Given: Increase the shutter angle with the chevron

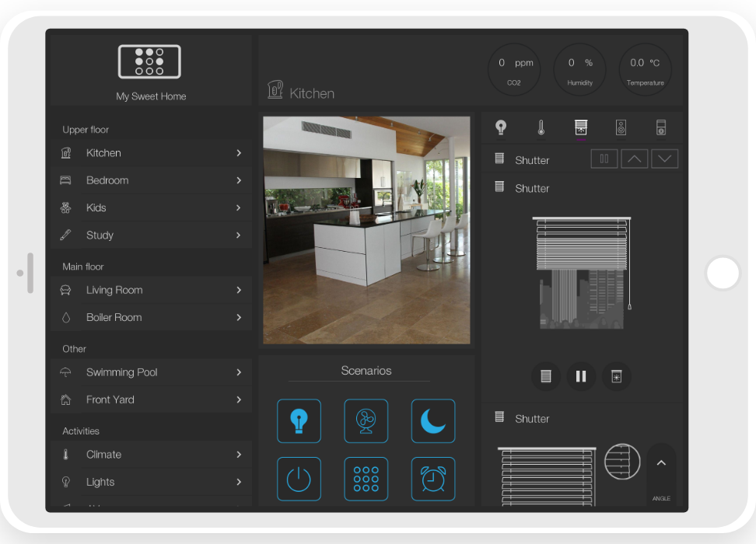Looking at the screenshot, I should [x=661, y=463].
